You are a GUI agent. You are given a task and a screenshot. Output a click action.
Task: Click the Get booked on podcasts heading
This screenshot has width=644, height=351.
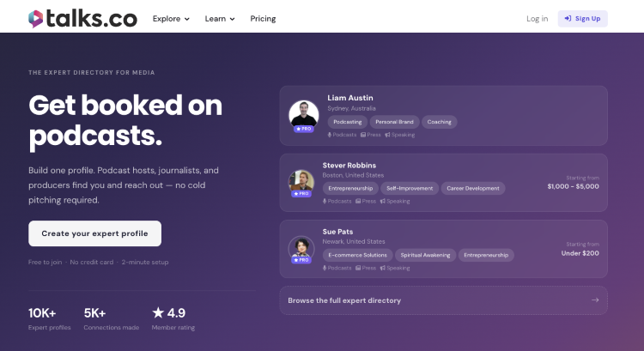click(125, 120)
